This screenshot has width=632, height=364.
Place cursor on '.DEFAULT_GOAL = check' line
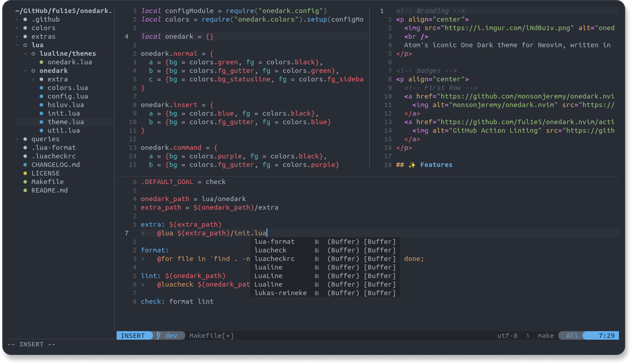point(183,182)
